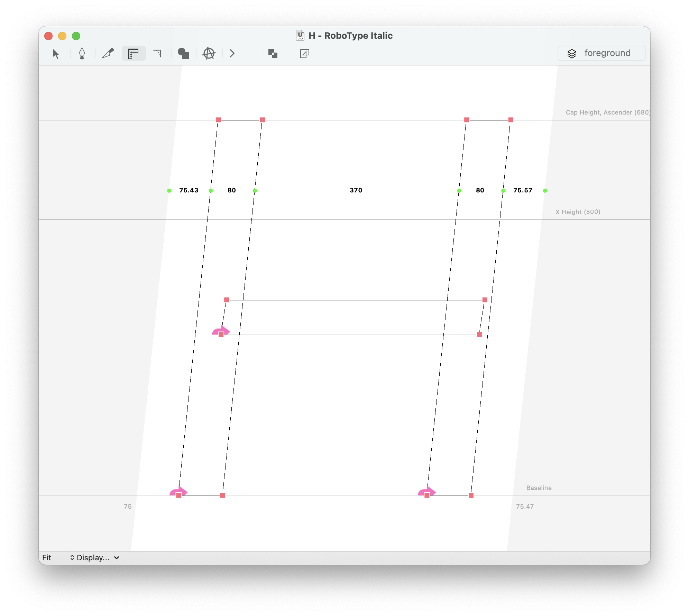
Task: Select the shapes tool
Action: [183, 53]
